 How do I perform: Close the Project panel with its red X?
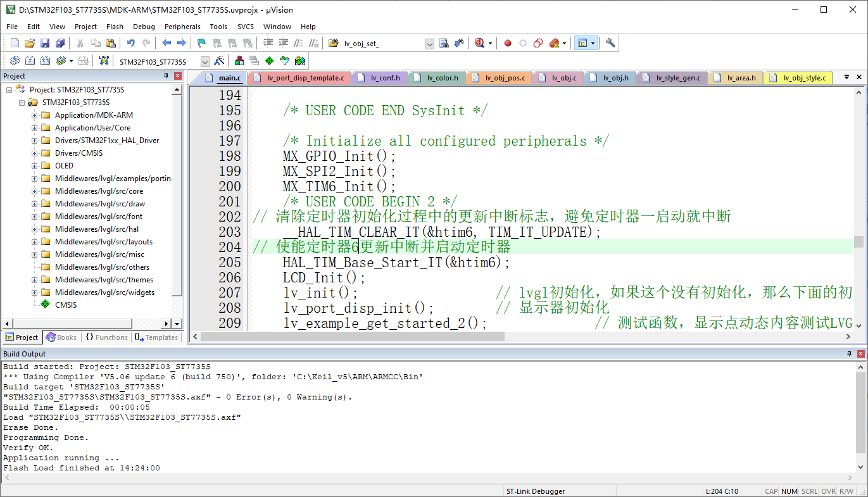178,76
